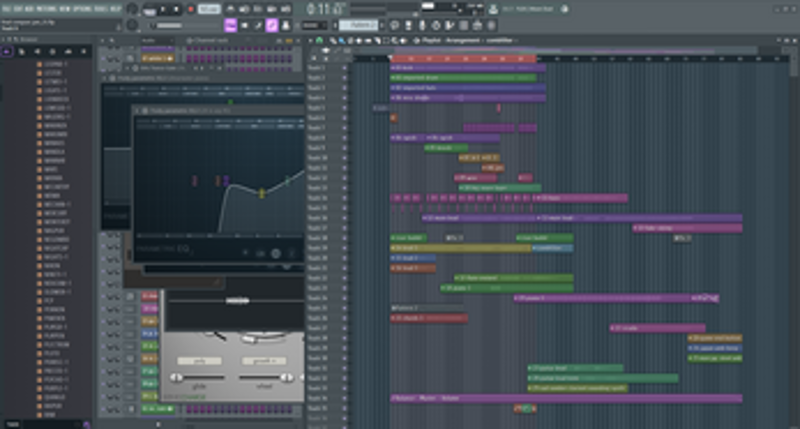
Task: Click the wheel slider in synth plugin
Action: click(264, 377)
